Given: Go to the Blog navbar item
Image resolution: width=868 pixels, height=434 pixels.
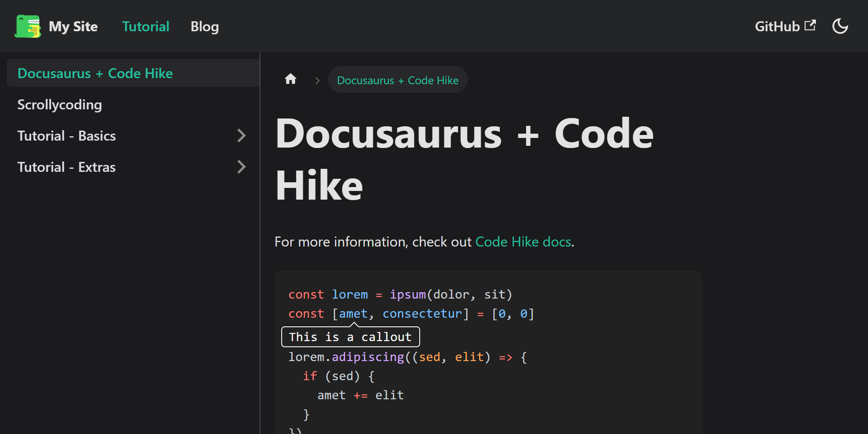Looking at the screenshot, I should [204, 26].
